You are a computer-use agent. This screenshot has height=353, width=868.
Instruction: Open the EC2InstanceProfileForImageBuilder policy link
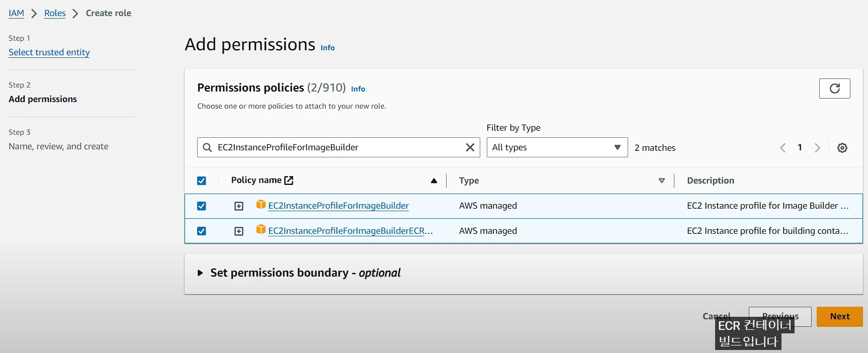338,206
